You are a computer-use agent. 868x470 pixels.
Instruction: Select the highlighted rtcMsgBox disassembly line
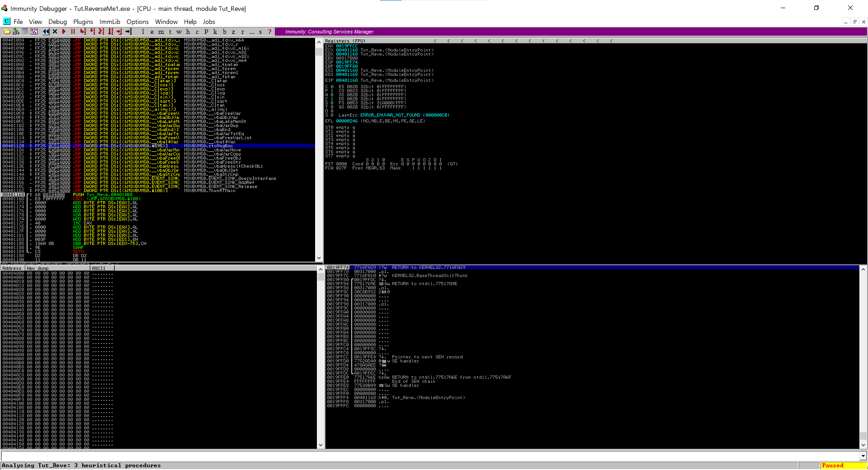158,146
